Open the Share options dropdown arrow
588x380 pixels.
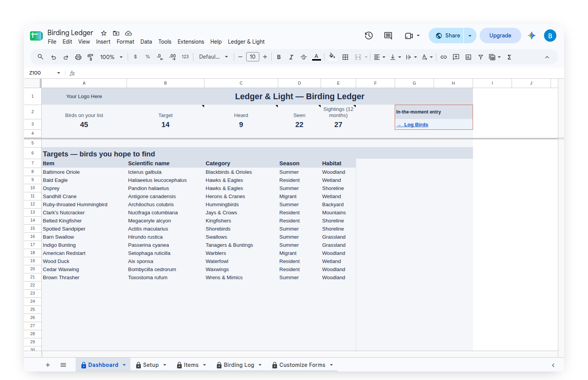pyautogui.click(x=470, y=36)
